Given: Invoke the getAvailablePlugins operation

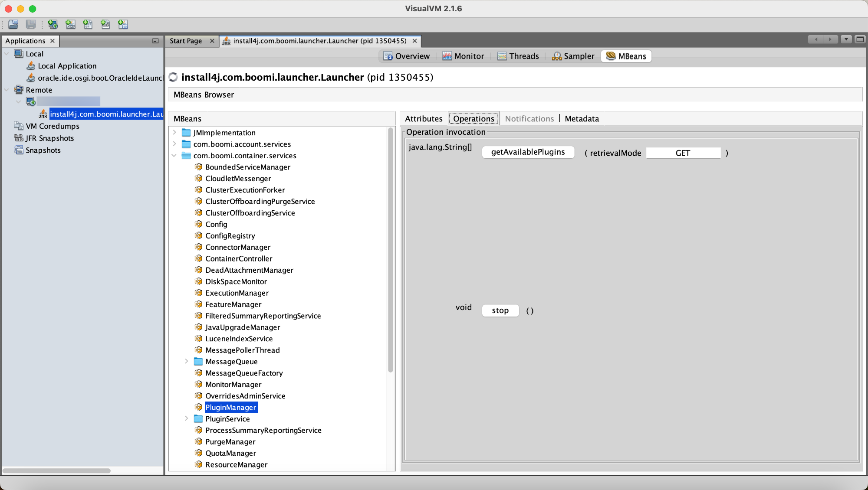Looking at the screenshot, I should (528, 152).
